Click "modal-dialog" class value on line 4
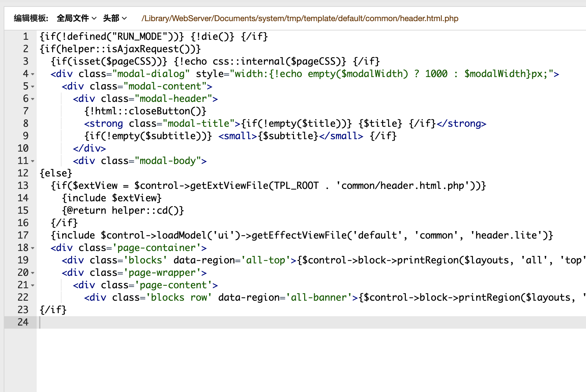The height and width of the screenshot is (392, 586). point(151,74)
